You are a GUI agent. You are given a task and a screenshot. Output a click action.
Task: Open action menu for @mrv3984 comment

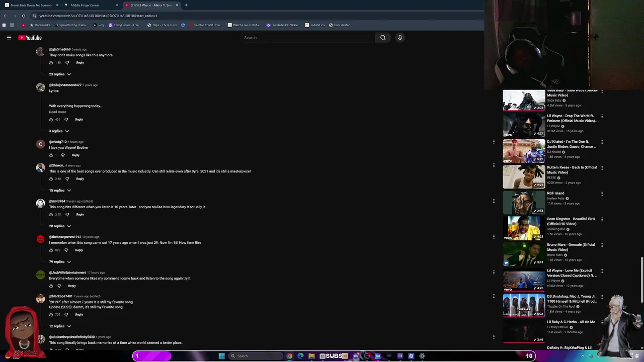494,201
